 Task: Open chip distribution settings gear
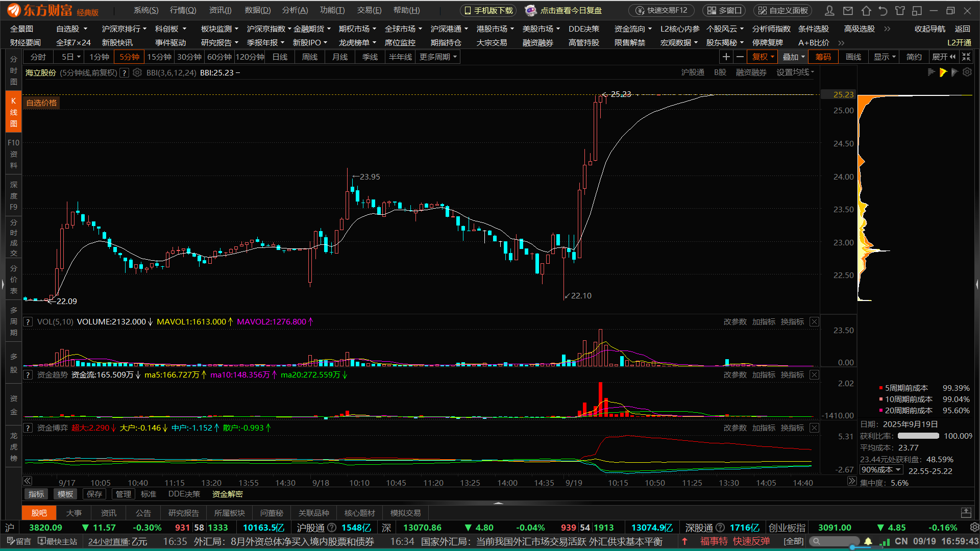[x=967, y=72]
